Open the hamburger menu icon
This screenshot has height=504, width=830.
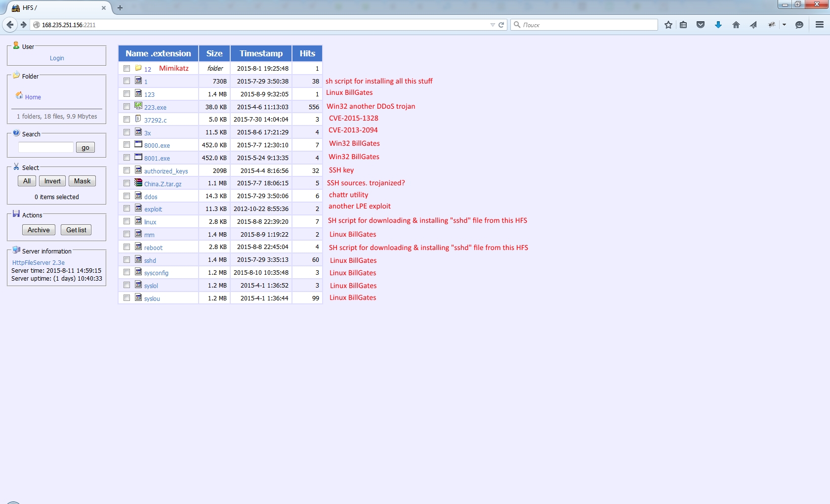[x=819, y=25]
